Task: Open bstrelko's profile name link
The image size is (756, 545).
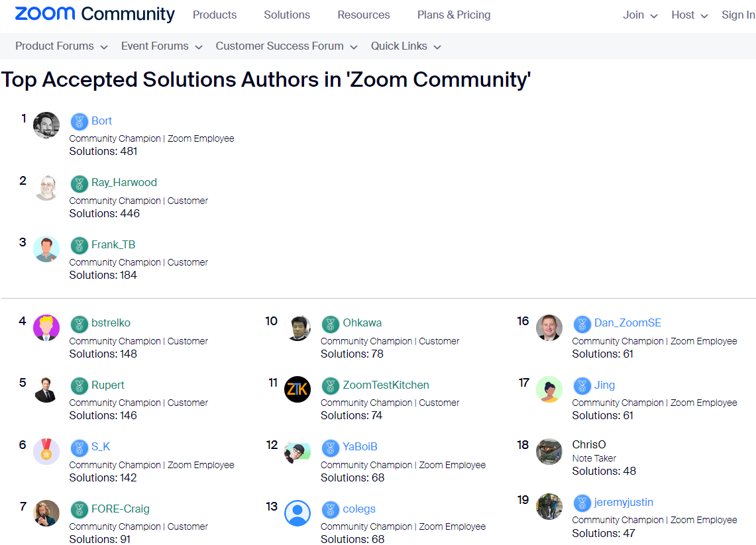Action: tap(111, 323)
